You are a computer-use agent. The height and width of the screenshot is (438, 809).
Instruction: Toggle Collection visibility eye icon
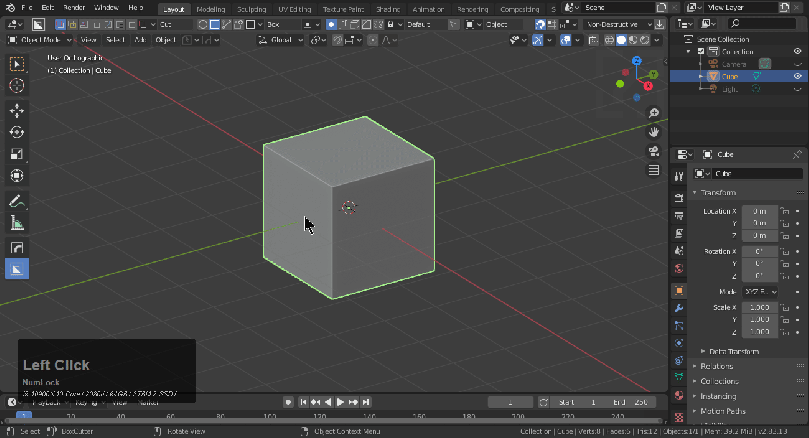click(x=798, y=51)
